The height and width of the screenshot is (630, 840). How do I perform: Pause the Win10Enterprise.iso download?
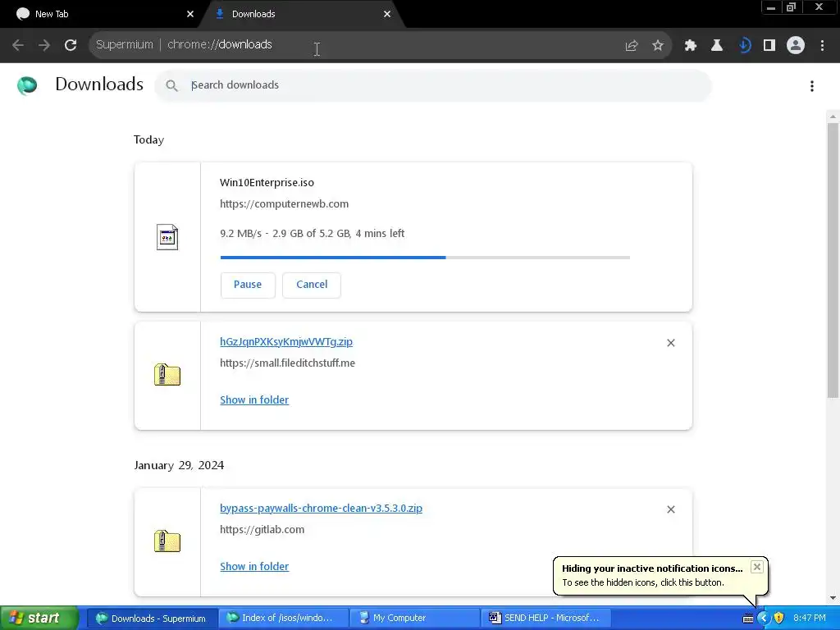(248, 285)
